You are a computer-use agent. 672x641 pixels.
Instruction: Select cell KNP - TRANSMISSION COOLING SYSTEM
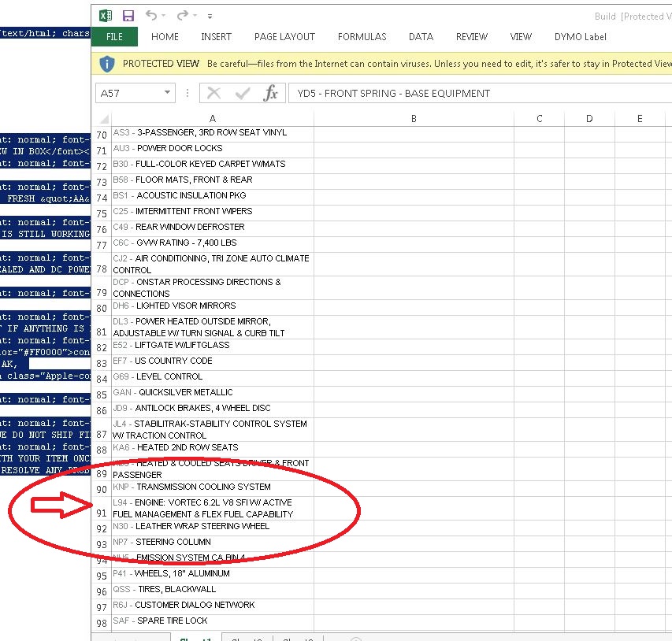[x=213, y=489]
